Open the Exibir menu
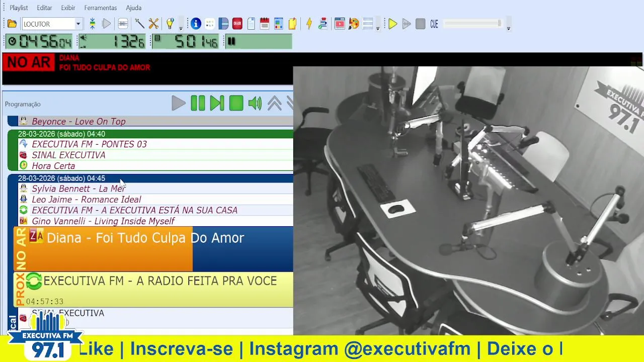The width and height of the screenshot is (644, 362). click(x=68, y=8)
